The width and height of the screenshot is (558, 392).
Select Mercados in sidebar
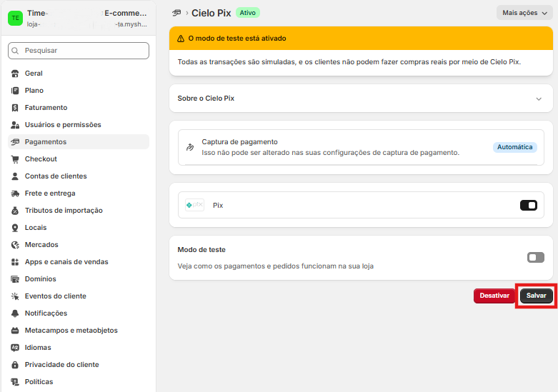point(79,245)
